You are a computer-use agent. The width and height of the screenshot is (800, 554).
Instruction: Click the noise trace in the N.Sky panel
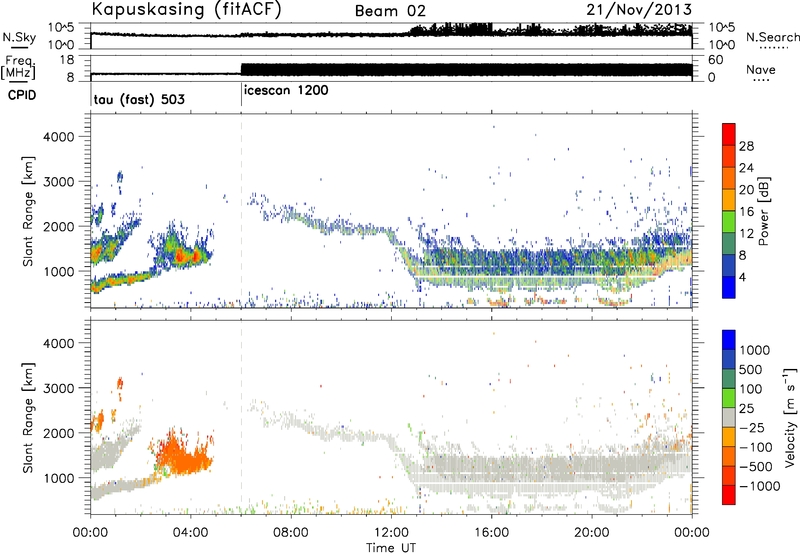coord(391,34)
